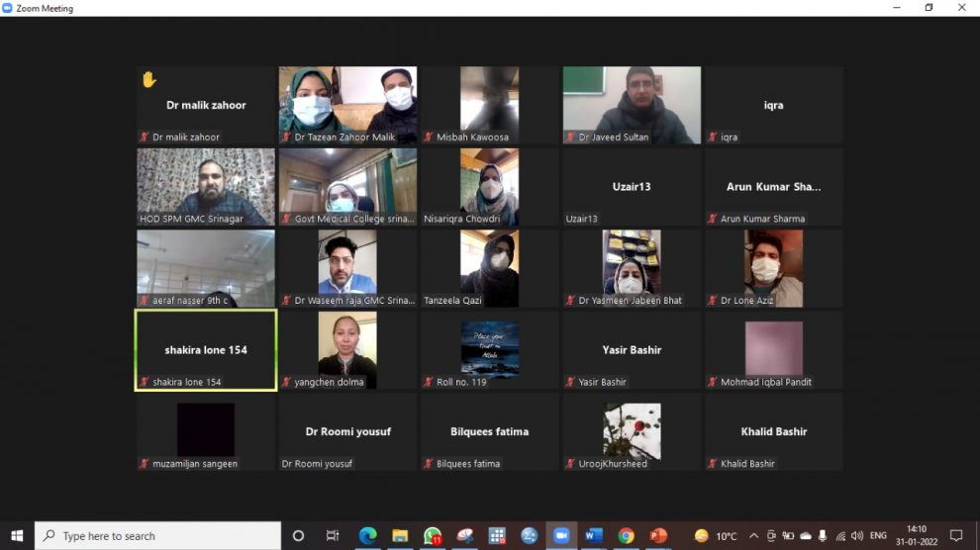980x550 pixels.
Task: Open PowerPoint from the taskbar
Action: coord(658,536)
